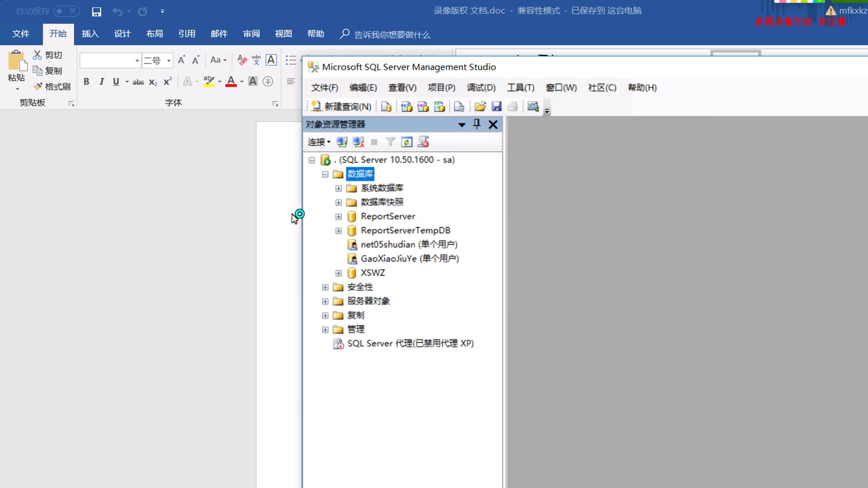Screen dimensions: 868x488
Task: Click the Save disk icon in SSMS toolbar
Action: (496, 106)
